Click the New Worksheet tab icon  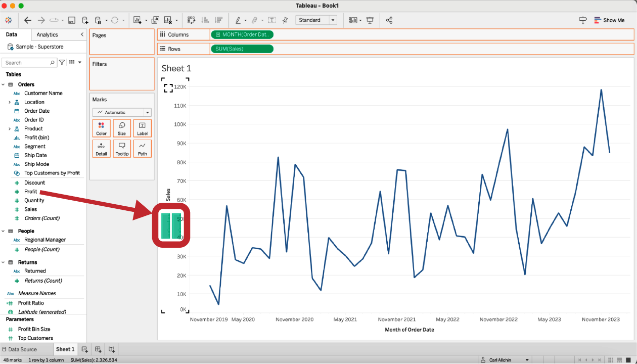coord(85,349)
